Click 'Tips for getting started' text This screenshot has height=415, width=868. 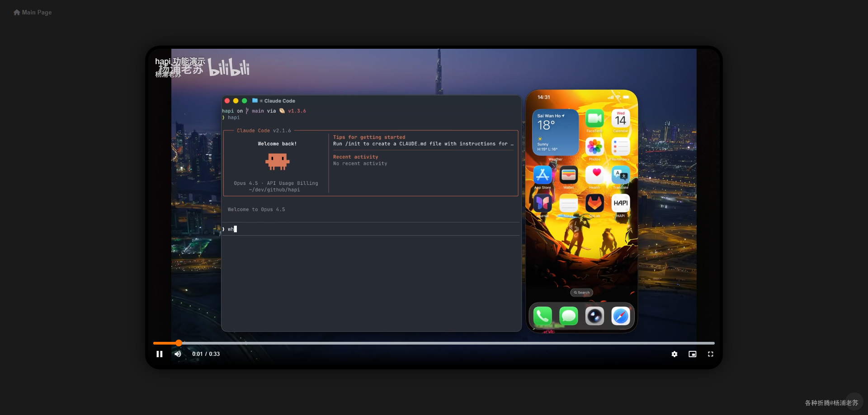click(x=369, y=137)
